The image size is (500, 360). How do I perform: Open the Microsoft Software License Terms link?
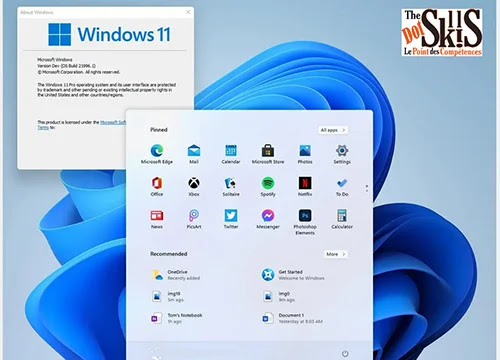(x=113, y=122)
